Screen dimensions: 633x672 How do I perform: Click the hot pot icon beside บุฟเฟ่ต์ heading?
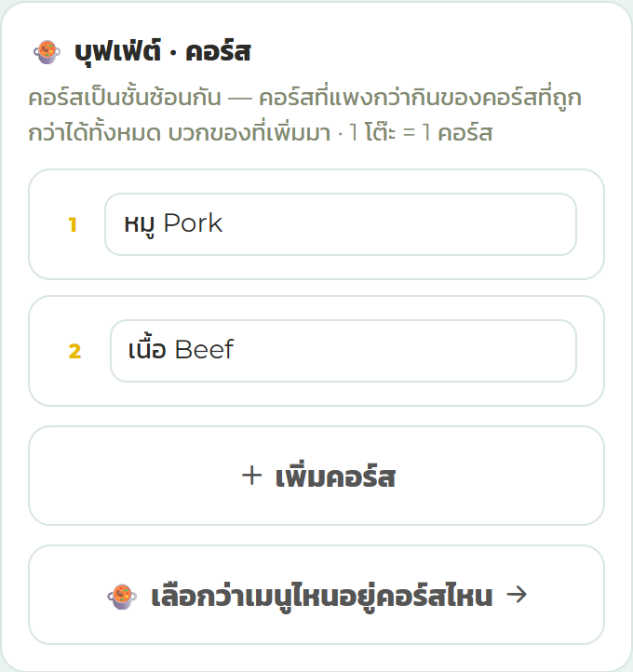point(47,52)
